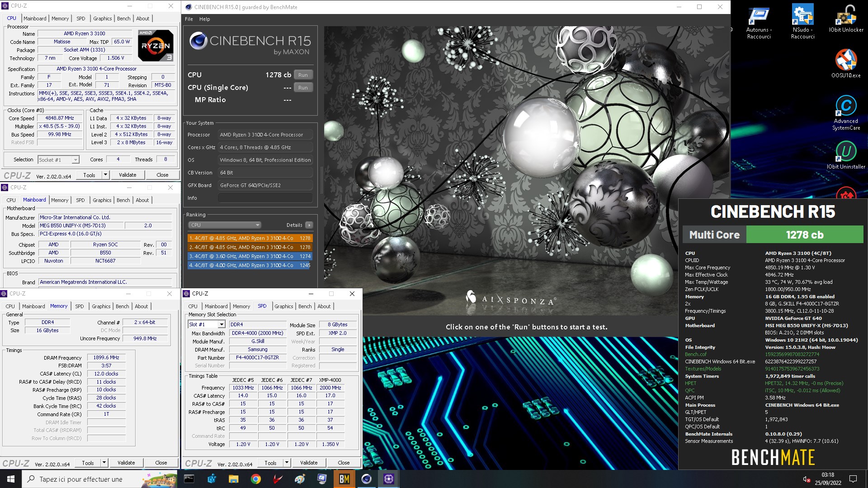Click the Ranking Details arrow icon
Screen dimensions: 868x488
click(309, 225)
